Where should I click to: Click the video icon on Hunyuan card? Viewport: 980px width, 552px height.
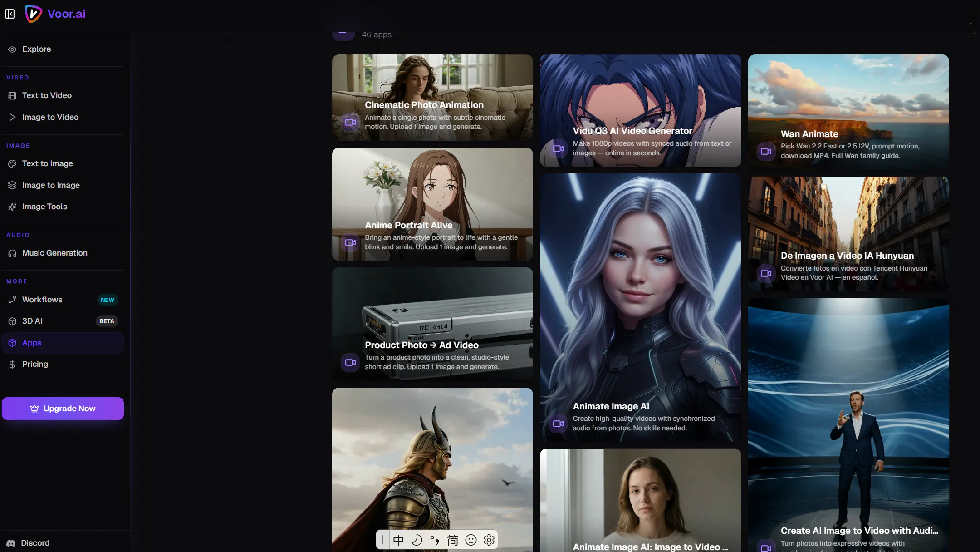pos(766,273)
